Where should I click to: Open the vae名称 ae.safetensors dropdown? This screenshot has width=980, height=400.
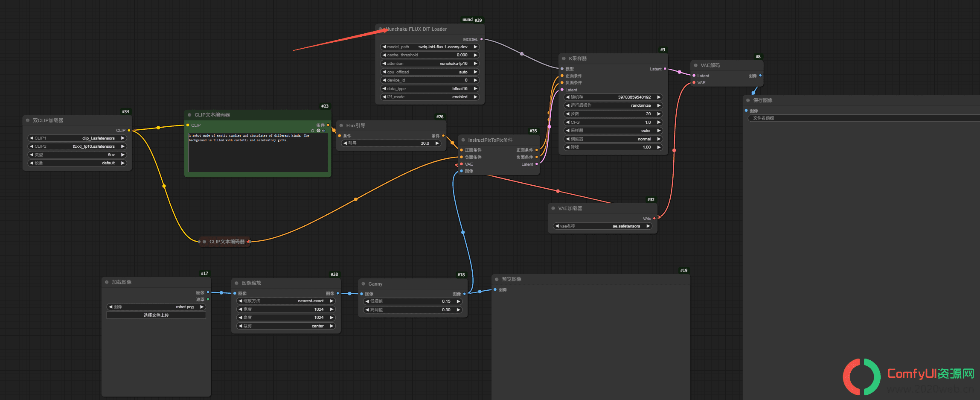603,226
